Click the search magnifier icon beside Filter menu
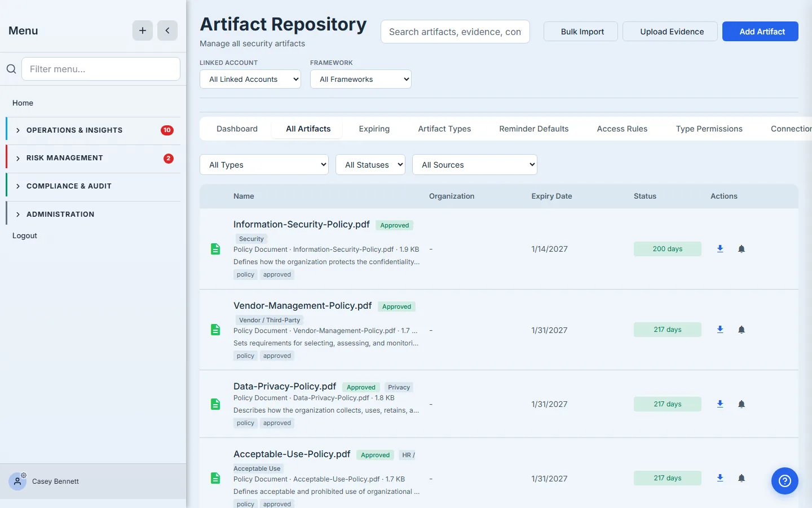The image size is (812, 508). (x=11, y=69)
